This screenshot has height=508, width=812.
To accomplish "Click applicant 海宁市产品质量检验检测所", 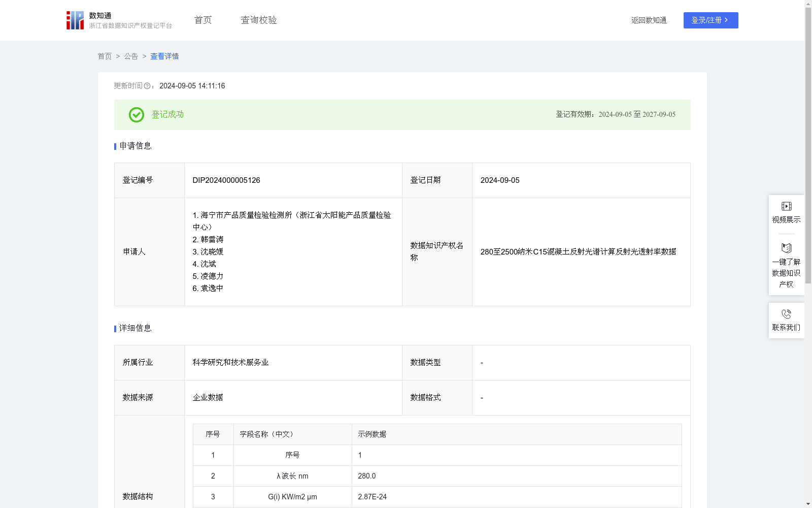I will pyautogui.click(x=292, y=221).
